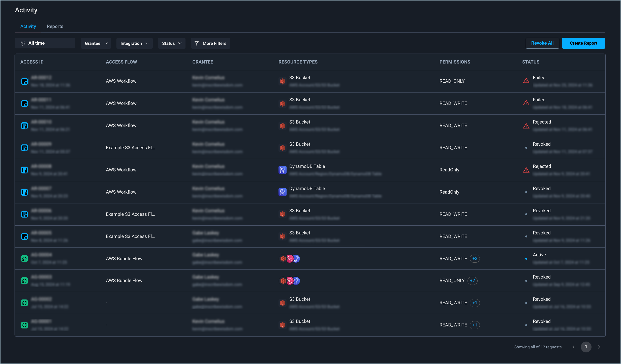
Task: Expand the Grantee filter dropdown
Action: click(96, 43)
